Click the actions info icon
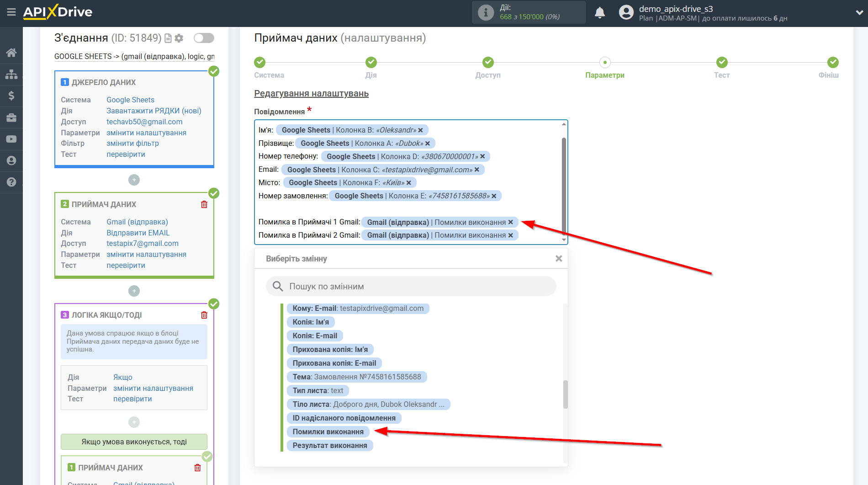 pyautogui.click(x=485, y=12)
